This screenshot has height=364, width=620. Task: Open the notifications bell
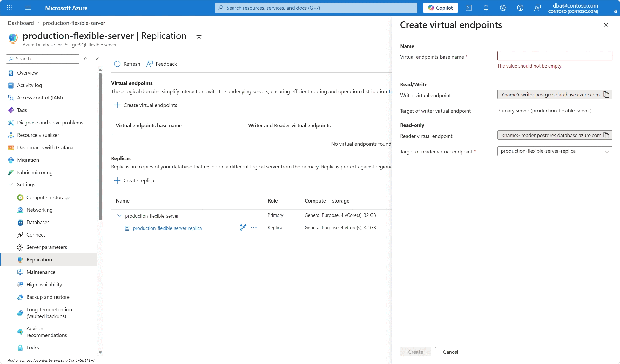[x=486, y=8]
